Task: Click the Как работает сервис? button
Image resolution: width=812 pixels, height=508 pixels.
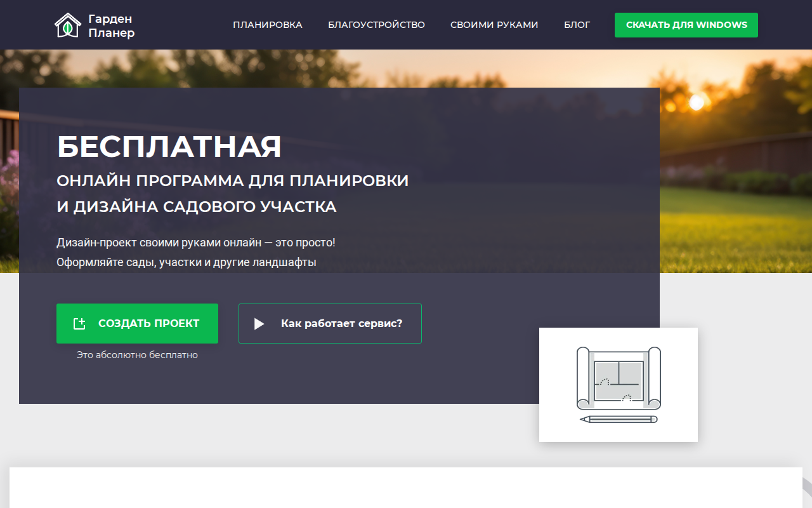Action: [x=330, y=323]
